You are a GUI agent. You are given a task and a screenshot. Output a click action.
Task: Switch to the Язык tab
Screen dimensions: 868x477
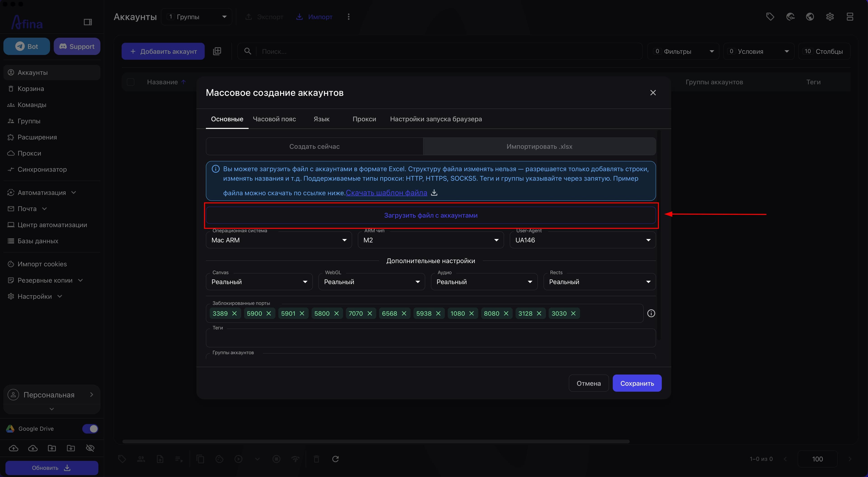pos(321,119)
